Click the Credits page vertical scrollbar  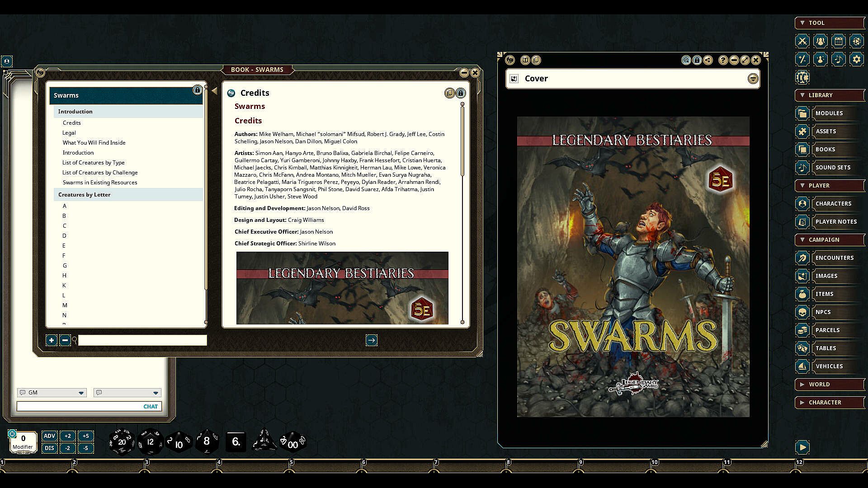point(462,141)
